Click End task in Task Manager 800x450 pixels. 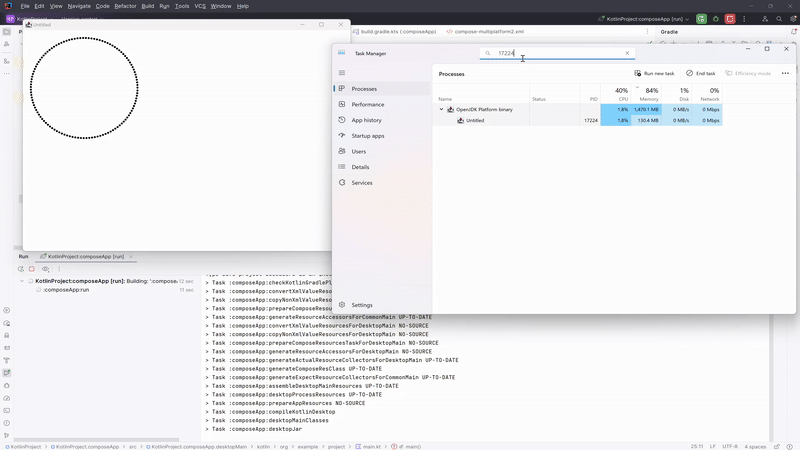point(701,73)
